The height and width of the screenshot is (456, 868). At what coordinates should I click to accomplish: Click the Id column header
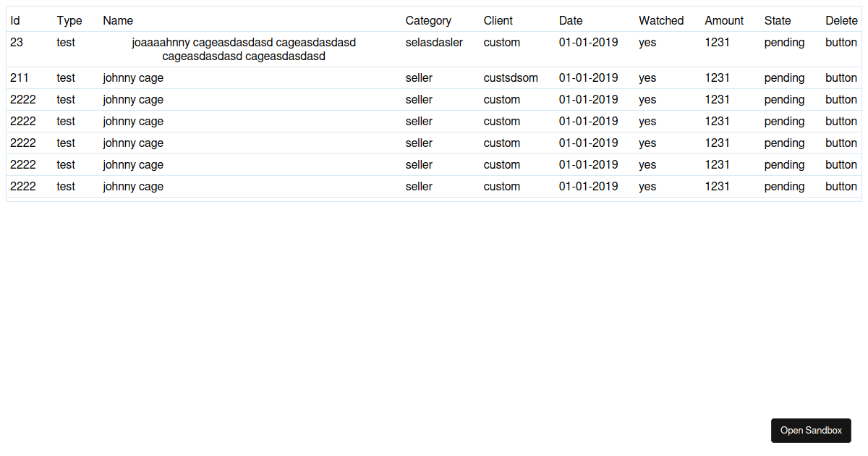14,20
